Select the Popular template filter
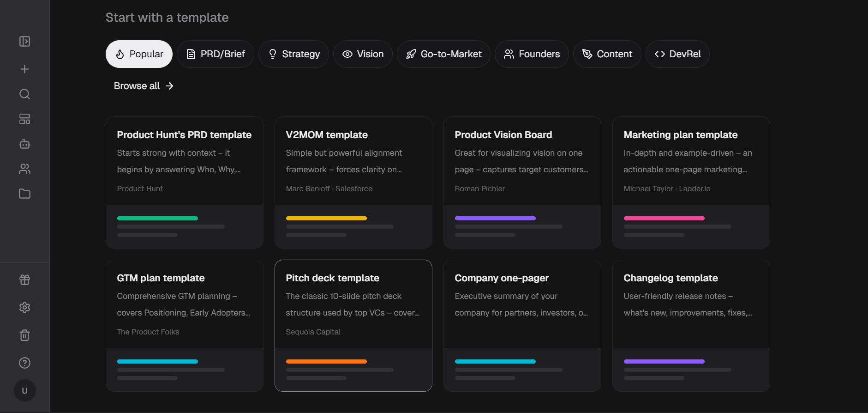The height and width of the screenshot is (413, 868). click(139, 54)
